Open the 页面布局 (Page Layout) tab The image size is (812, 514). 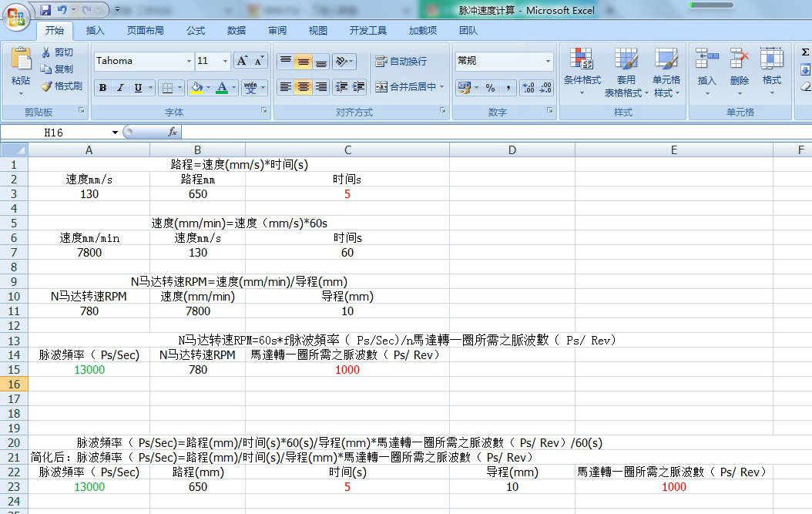[145, 31]
